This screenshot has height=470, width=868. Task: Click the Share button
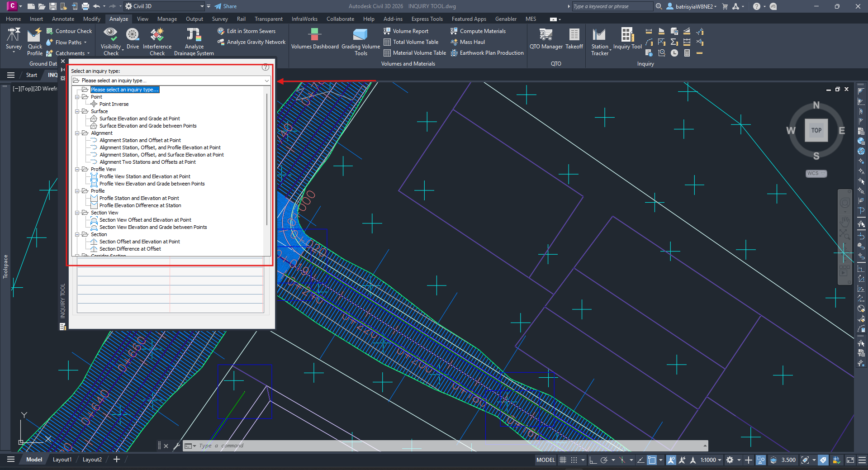tap(226, 6)
